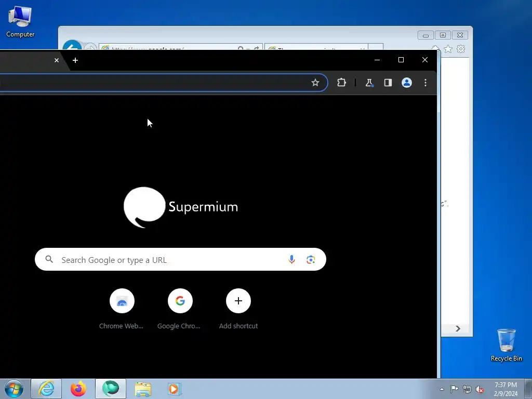This screenshot has height=399, width=532.
Task: Open the clock showing 7:37 PM
Action: (x=506, y=389)
